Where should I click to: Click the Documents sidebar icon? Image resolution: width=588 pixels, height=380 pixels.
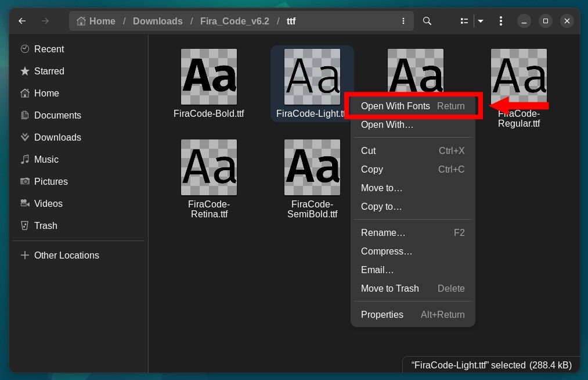pyautogui.click(x=25, y=115)
